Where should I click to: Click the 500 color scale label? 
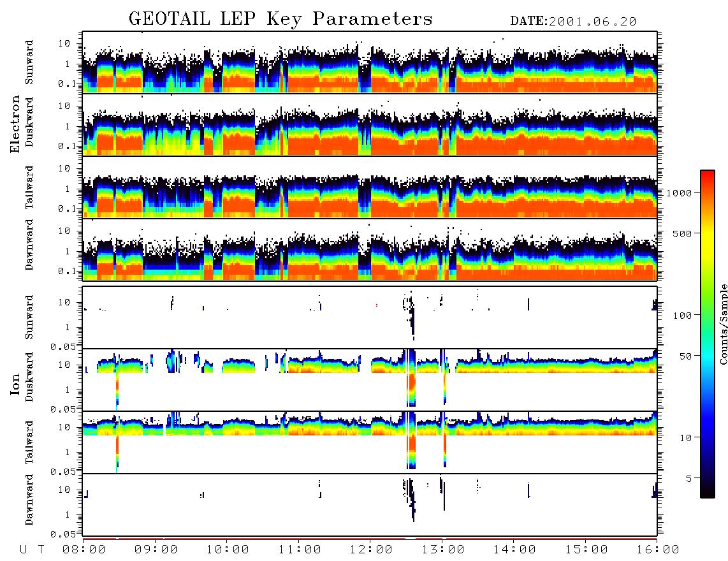tap(682, 233)
